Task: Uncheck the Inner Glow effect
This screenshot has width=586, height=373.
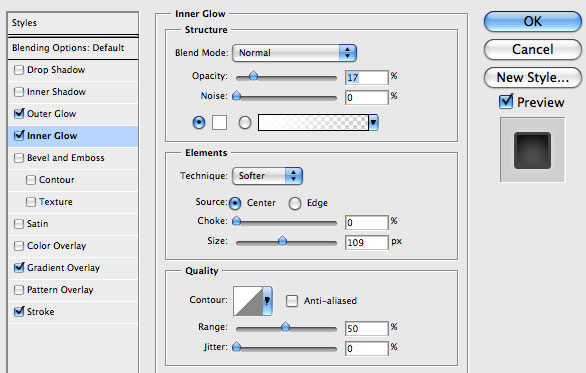Action: pos(19,136)
